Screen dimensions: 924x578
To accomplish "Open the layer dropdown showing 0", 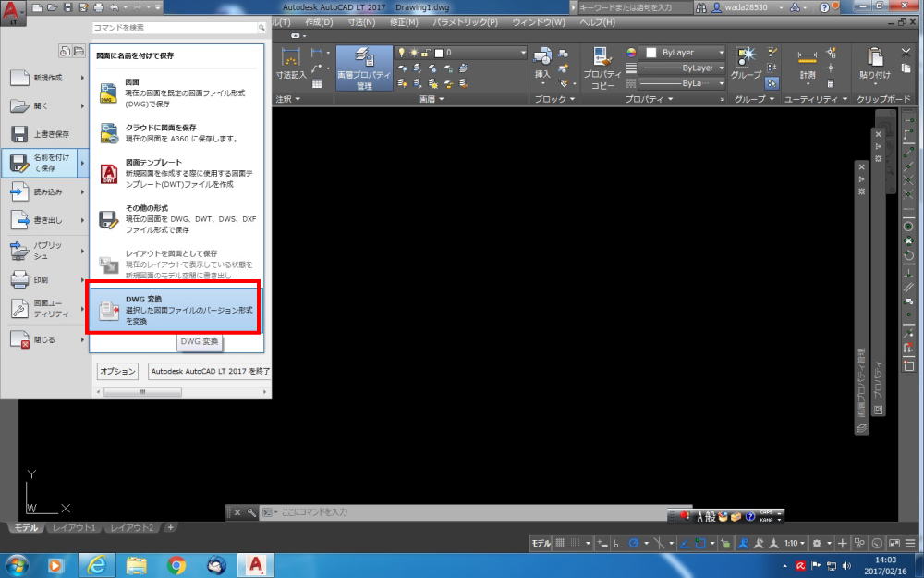I will coord(462,53).
